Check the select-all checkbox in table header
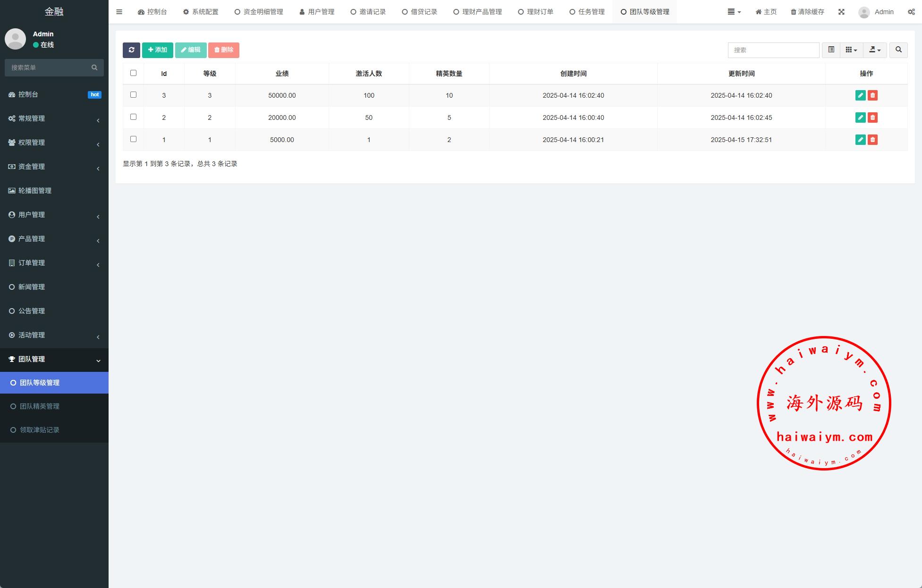Image resolution: width=922 pixels, height=588 pixels. (133, 73)
